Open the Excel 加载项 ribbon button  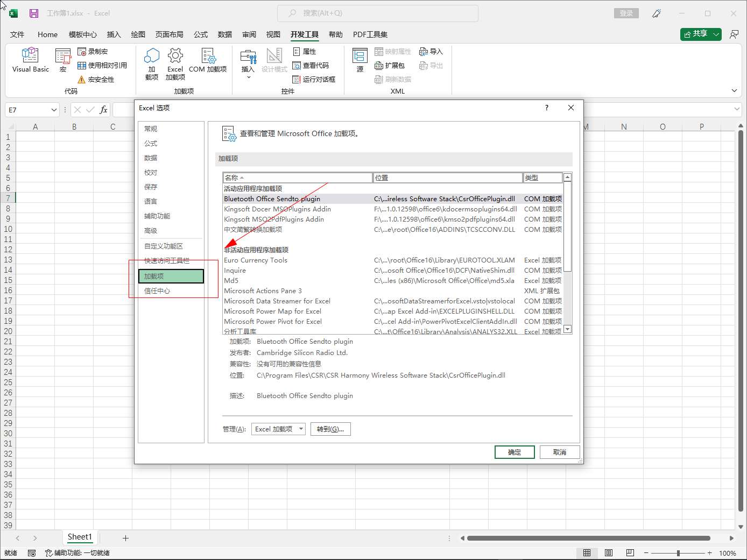[175, 64]
